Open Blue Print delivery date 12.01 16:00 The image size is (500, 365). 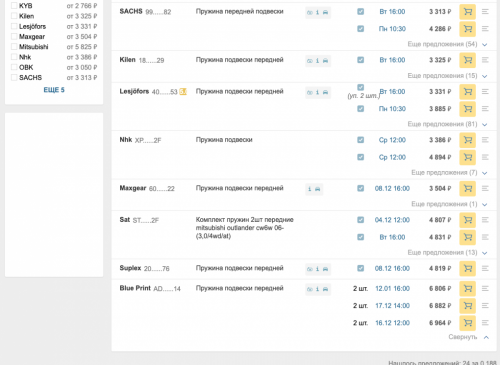[x=392, y=288]
